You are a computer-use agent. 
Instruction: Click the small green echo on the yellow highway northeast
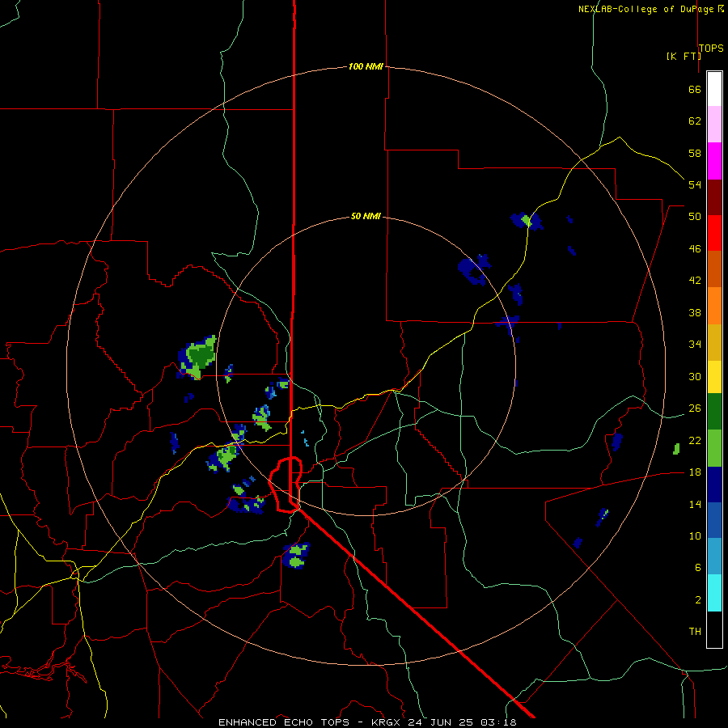[526, 219]
